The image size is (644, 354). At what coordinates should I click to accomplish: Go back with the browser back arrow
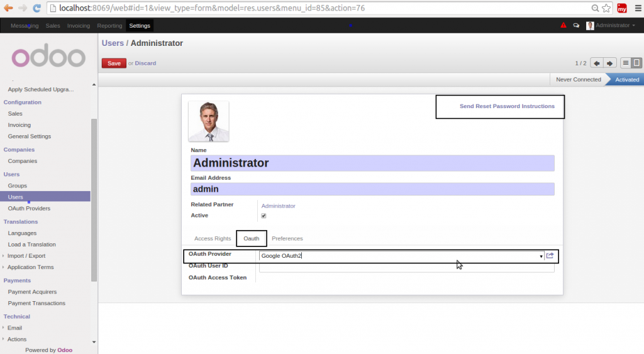8,8
